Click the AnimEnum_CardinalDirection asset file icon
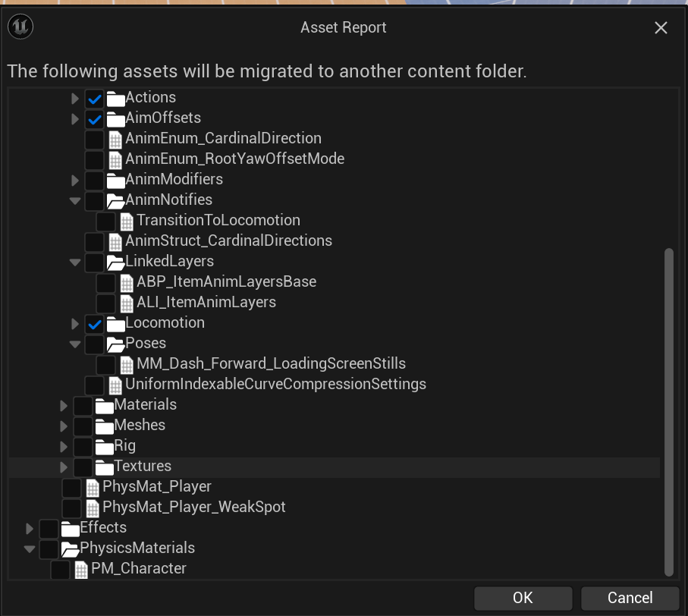This screenshot has height=616, width=688. coord(115,140)
